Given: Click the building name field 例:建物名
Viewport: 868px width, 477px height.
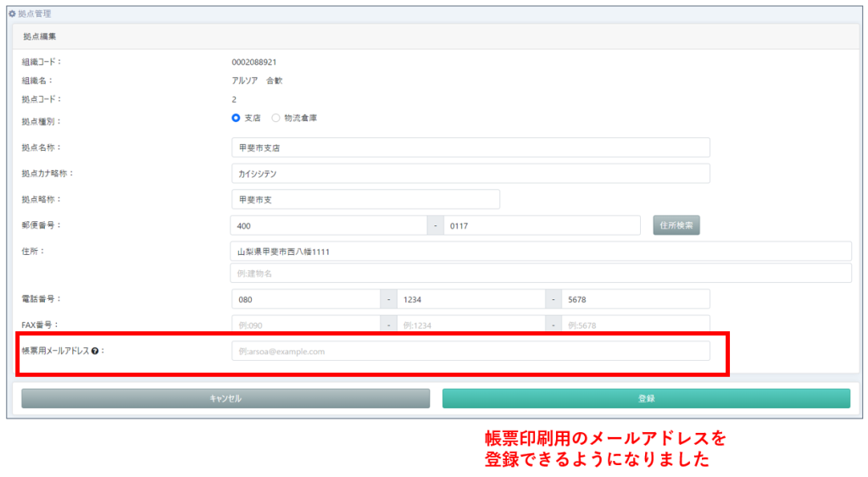Looking at the screenshot, I should click(x=540, y=273).
